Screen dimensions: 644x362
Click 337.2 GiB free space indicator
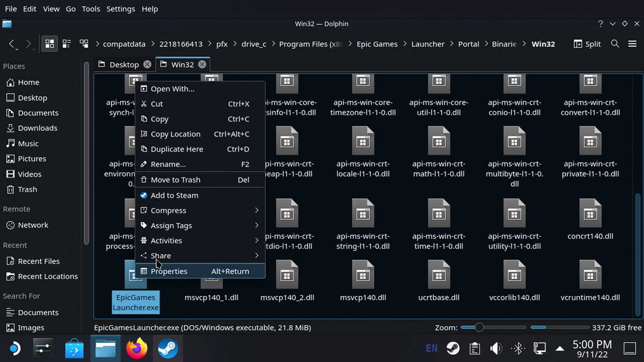[x=586, y=327]
